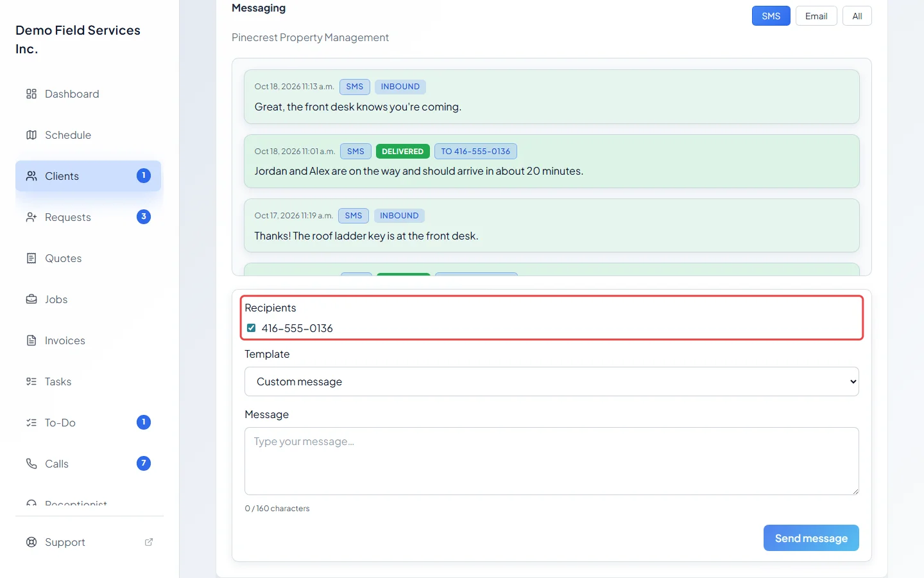The width and height of the screenshot is (924, 578).
Task: Uncheck recipient 416-555-0136 checkbox
Action: [252, 328]
